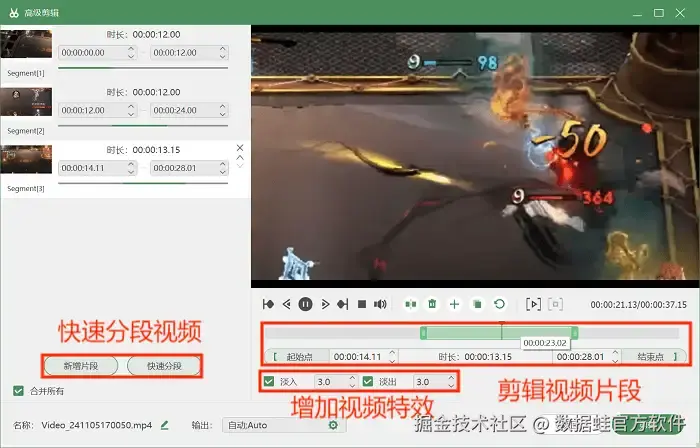Pause the video playback
Viewport: 700px width, 448px height.
(305, 304)
